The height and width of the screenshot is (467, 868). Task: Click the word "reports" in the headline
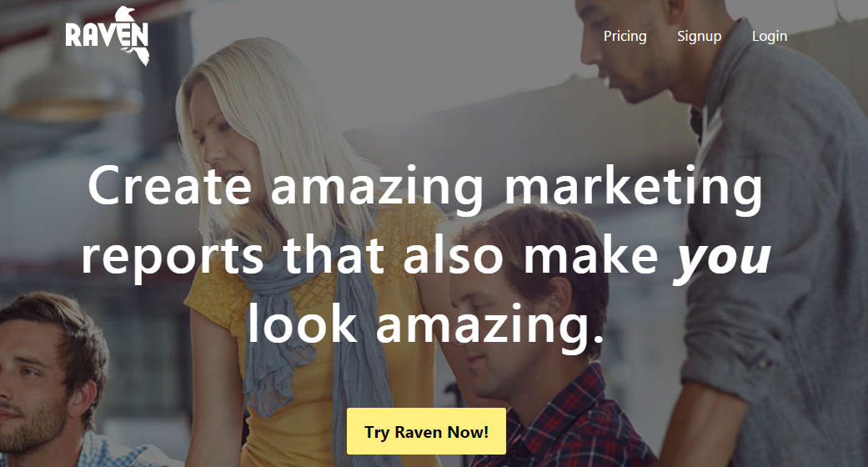(172, 259)
